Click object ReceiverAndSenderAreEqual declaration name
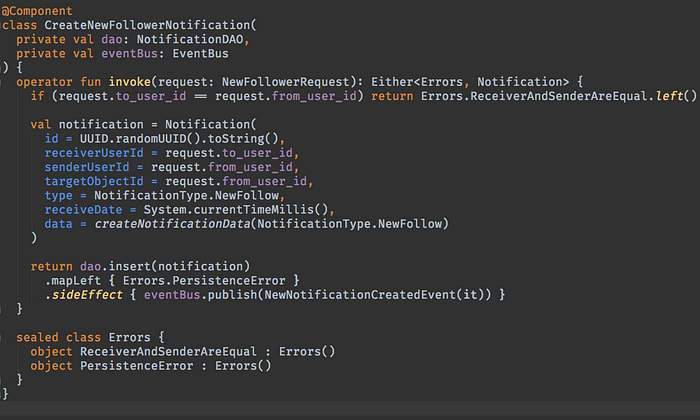The width and height of the screenshot is (700, 420). coord(168,352)
